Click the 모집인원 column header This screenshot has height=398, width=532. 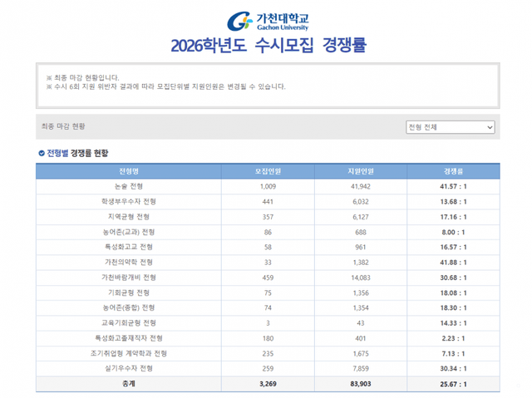click(268, 171)
